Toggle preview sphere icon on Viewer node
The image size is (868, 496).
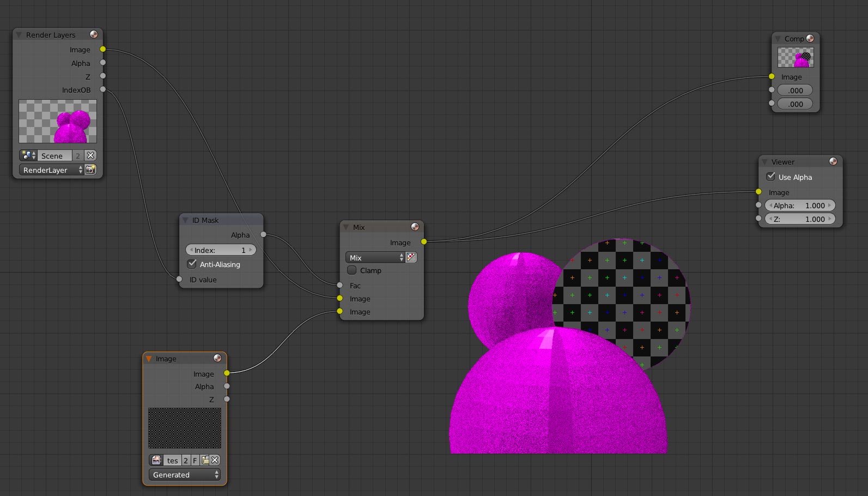click(x=833, y=161)
